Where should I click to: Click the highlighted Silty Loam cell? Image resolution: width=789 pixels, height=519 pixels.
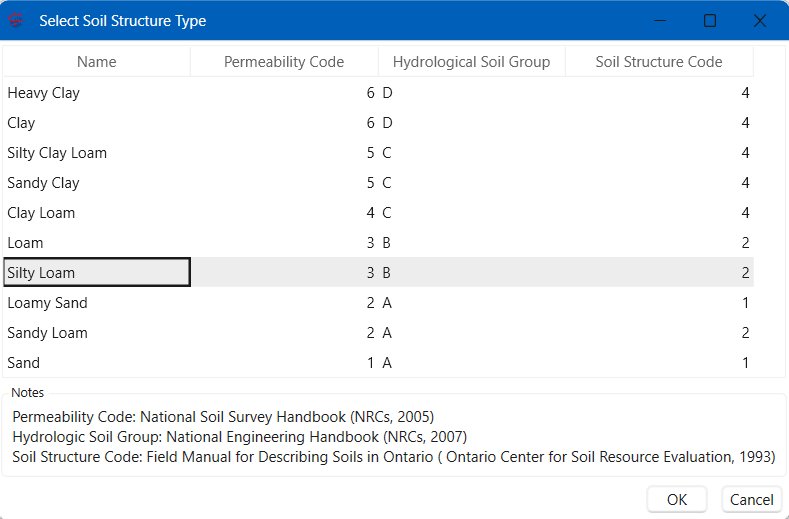97,272
